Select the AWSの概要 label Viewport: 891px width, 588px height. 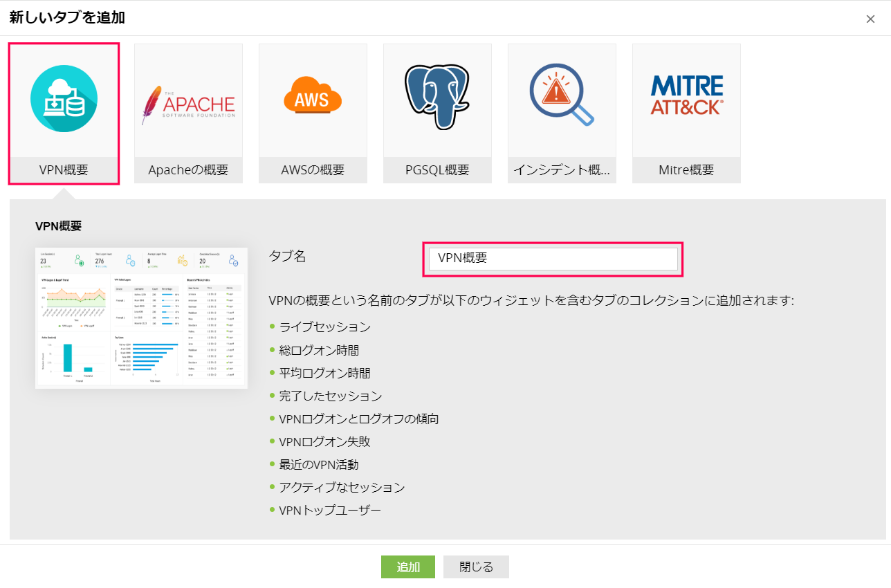pos(313,170)
